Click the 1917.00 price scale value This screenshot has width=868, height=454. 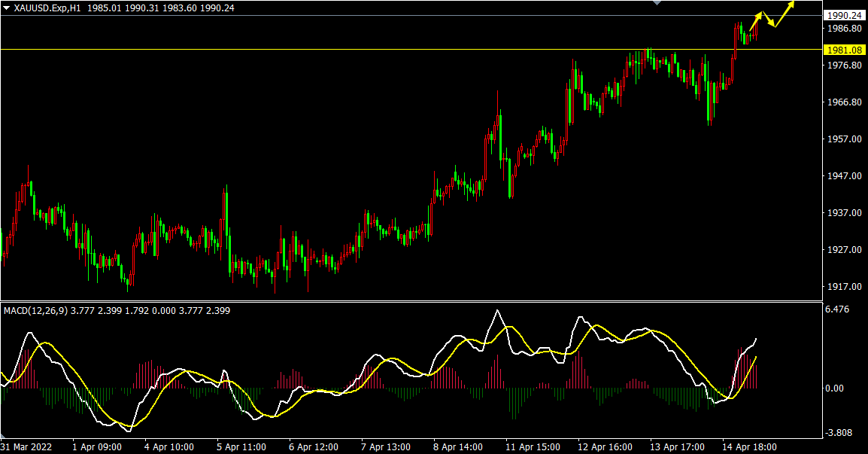tap(843, 287)
